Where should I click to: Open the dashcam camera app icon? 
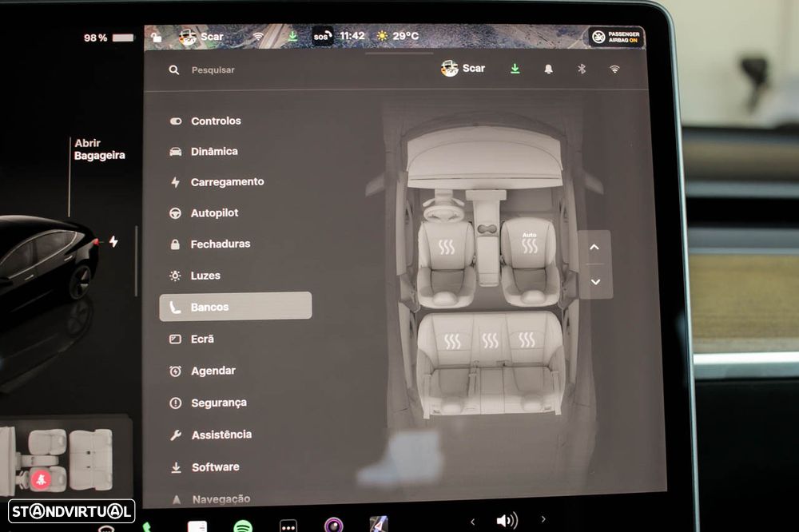pos(334,524)
